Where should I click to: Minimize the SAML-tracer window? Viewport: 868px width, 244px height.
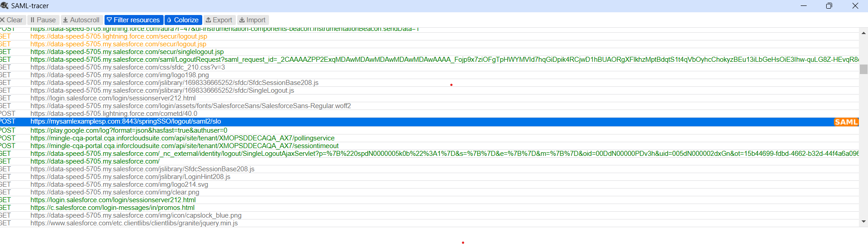pos(803,6)
